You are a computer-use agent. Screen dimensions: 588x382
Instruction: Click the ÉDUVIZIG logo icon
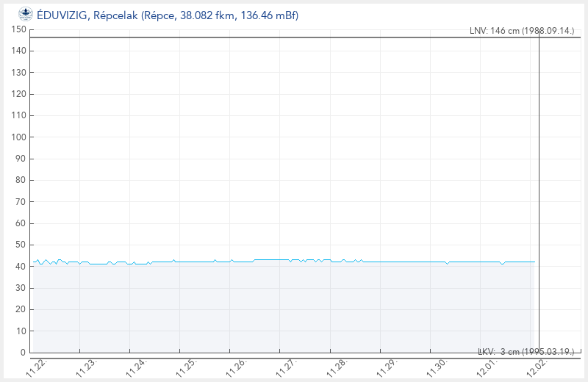[x=25, y=15]
